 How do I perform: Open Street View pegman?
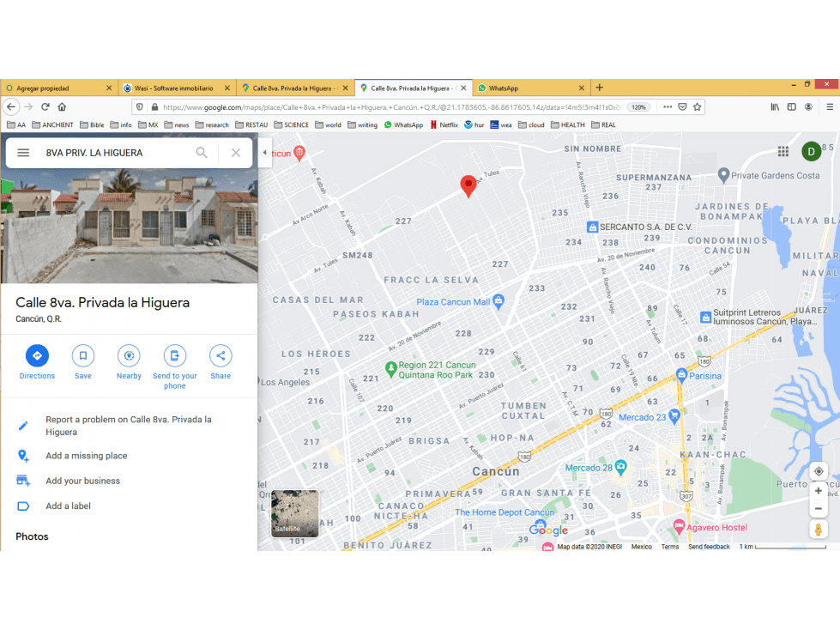pos(819,530)
